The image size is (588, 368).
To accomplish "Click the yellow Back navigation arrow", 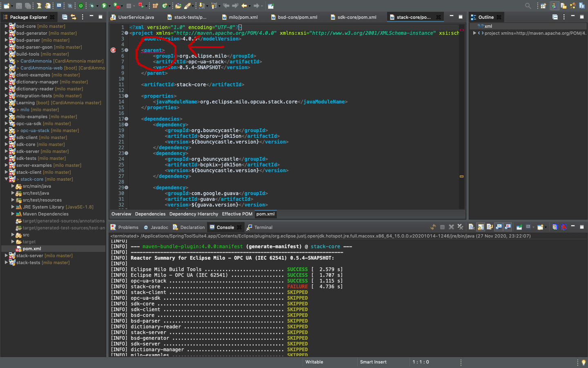I will (x=244, y=6).
